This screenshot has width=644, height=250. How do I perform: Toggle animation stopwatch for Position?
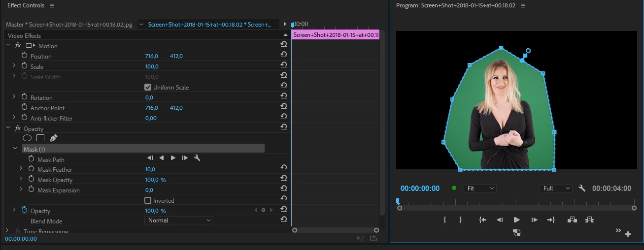pos(24,56)
